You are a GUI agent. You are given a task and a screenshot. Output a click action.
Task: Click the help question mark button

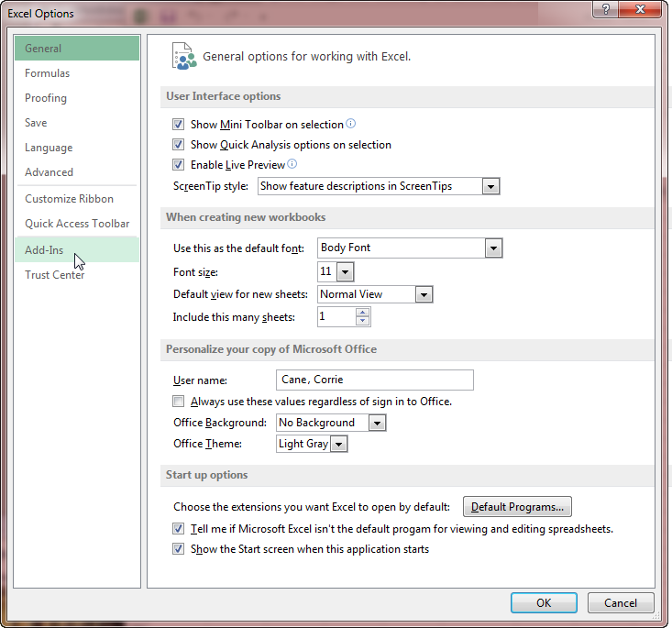(605, 10)
